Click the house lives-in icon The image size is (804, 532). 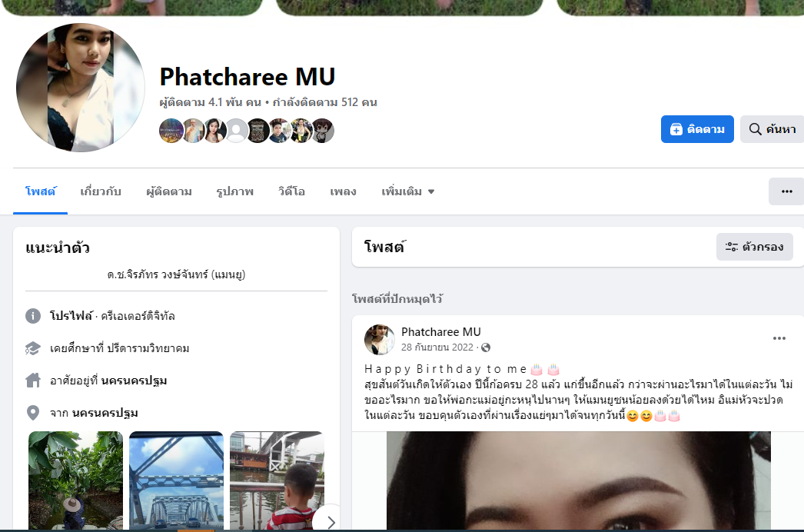click(33, 381)
